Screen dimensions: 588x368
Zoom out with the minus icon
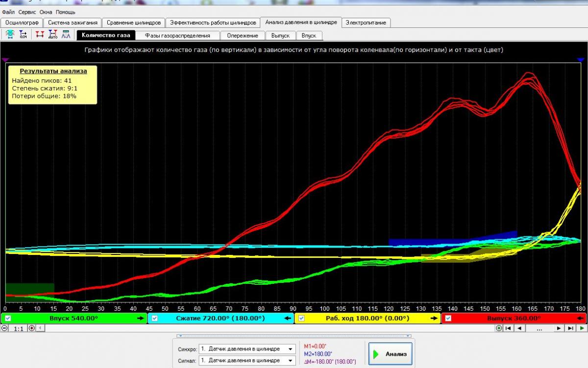coord(4,328)
